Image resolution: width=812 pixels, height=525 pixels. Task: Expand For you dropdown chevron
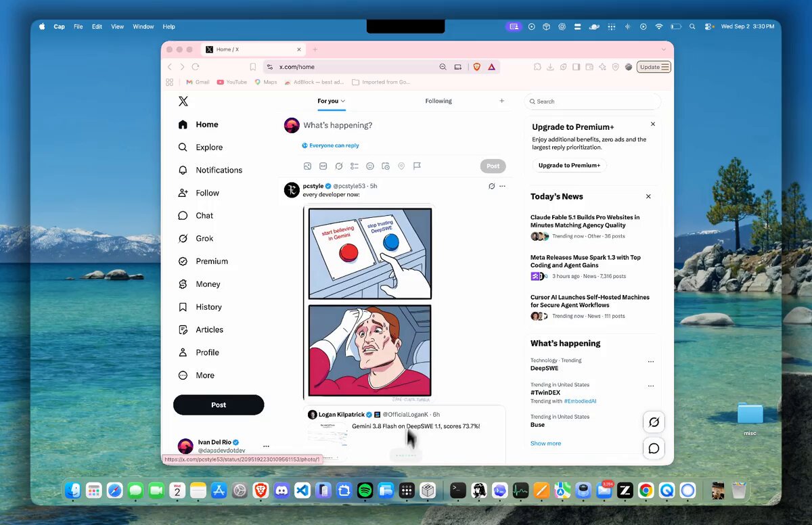pyautogui.click(x=343, y=101)
